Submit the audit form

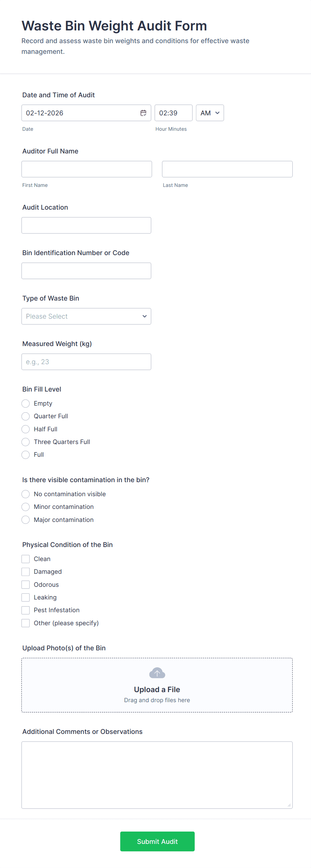(157, 841)
